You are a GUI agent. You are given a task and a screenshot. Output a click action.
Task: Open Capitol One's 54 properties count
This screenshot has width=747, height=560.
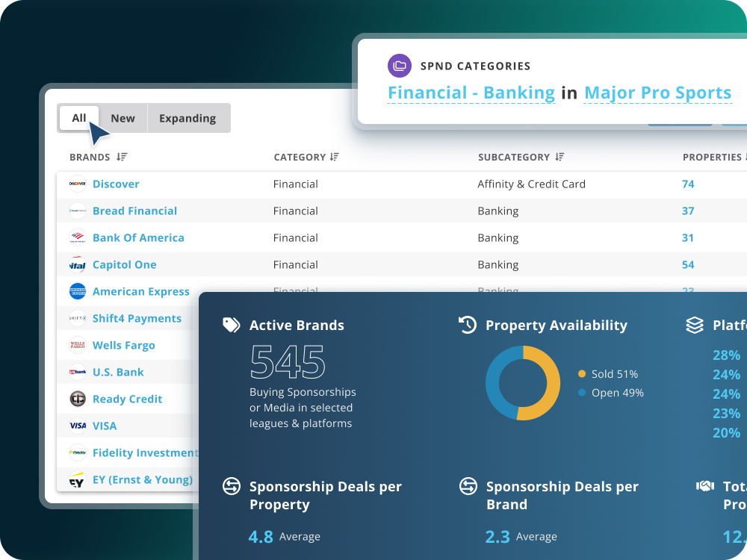[688, 265]
